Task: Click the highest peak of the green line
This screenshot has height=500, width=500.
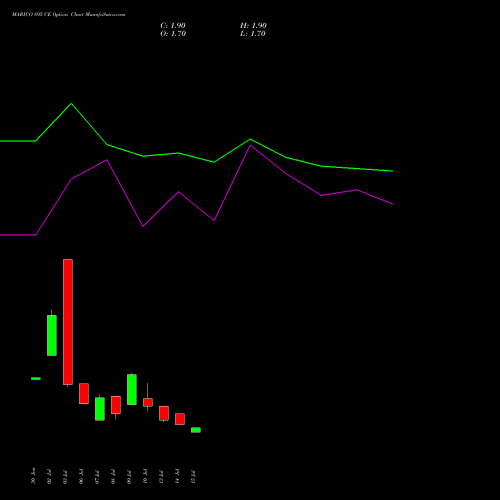Action: point(71,104)
